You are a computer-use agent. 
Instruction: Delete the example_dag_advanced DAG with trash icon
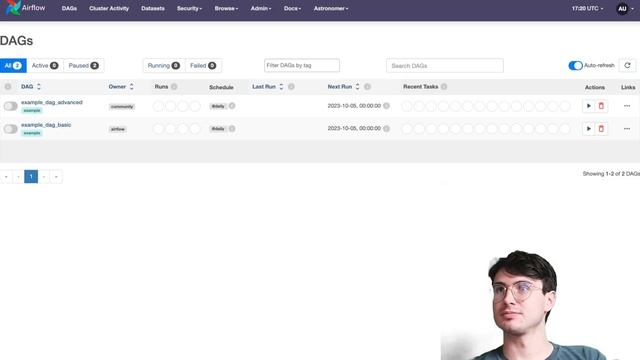click(x=601, y=106)
